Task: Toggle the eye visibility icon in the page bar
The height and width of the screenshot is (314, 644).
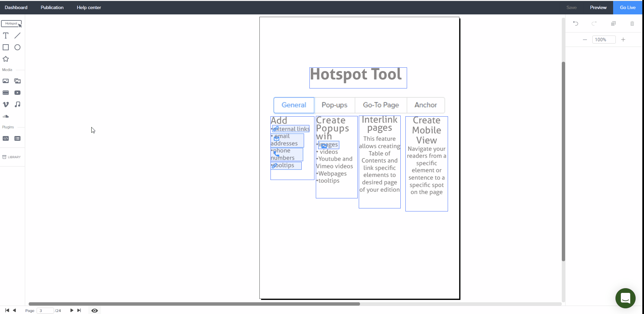Action: pos(95,311)
